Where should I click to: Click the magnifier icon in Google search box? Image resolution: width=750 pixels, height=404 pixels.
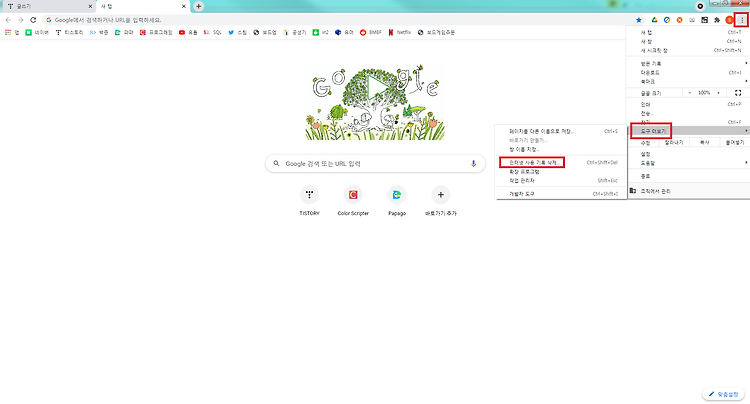click(x=276, y=164)
